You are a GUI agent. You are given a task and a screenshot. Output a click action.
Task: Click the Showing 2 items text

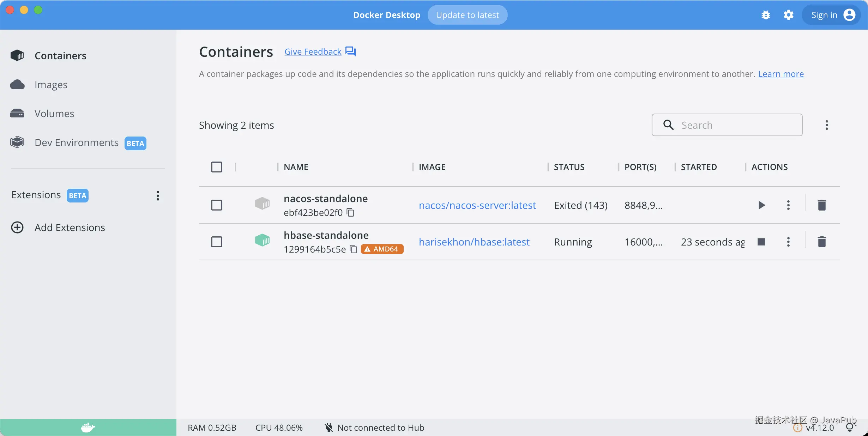coord(236,125)
